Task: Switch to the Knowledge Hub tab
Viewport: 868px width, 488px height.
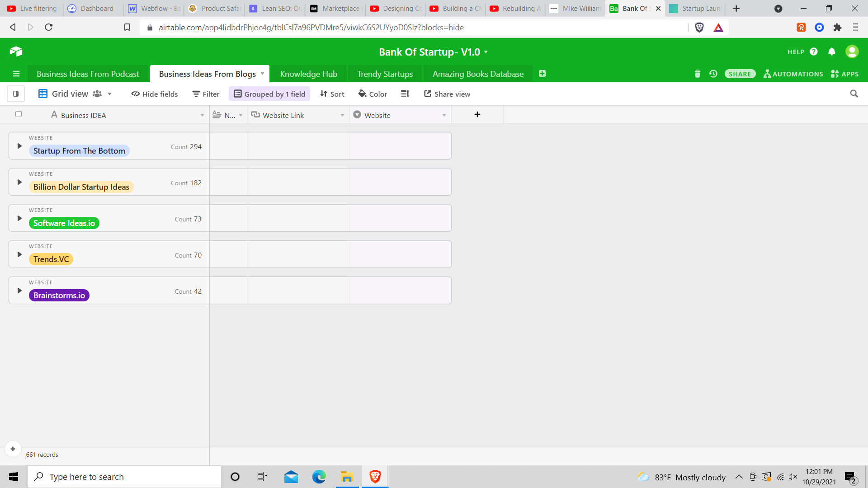Action: click(308, 74)
